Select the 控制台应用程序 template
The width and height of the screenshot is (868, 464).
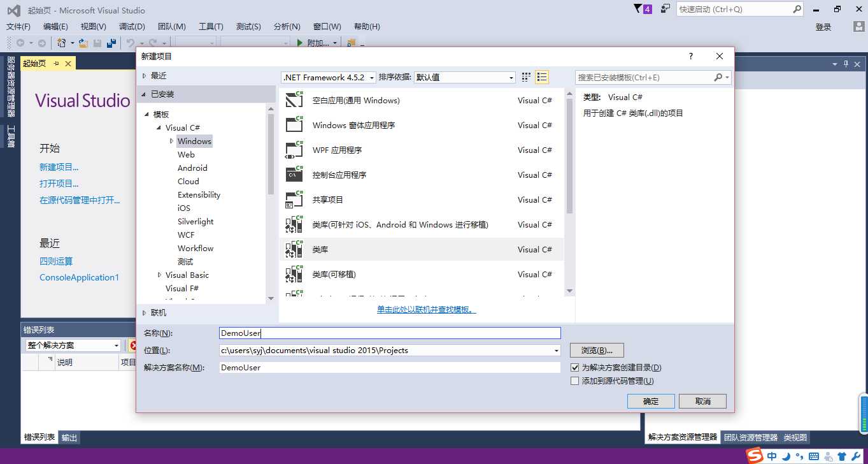click(422, 175)
